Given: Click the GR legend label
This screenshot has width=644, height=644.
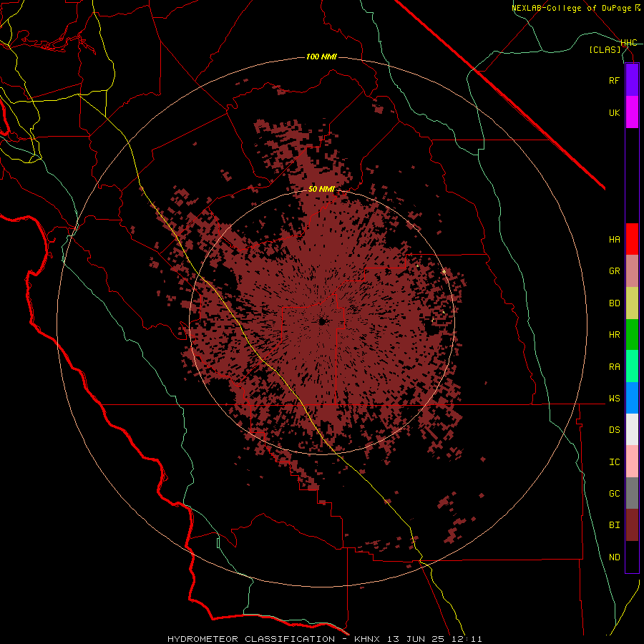Looking at the screenshot, I should point(615,271).
